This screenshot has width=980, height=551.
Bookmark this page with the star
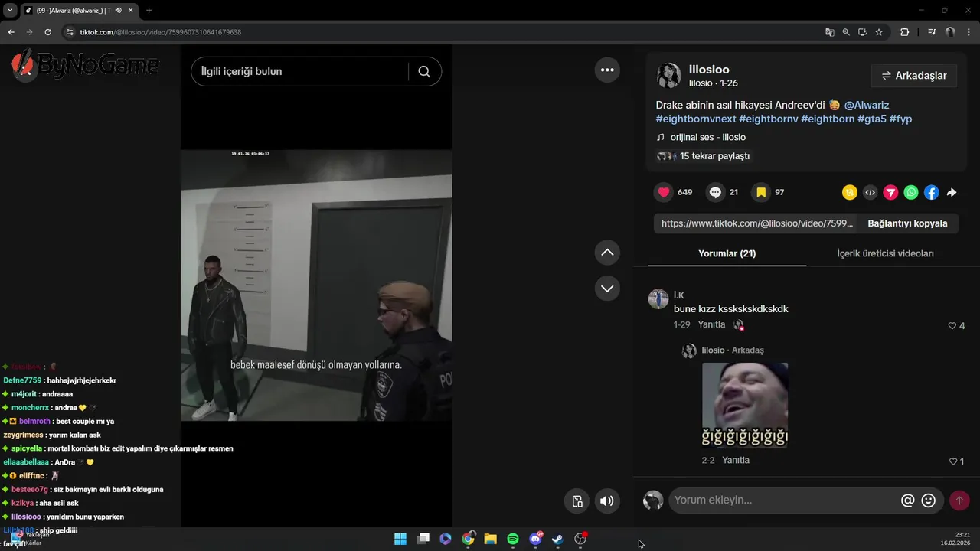(879, 32)
